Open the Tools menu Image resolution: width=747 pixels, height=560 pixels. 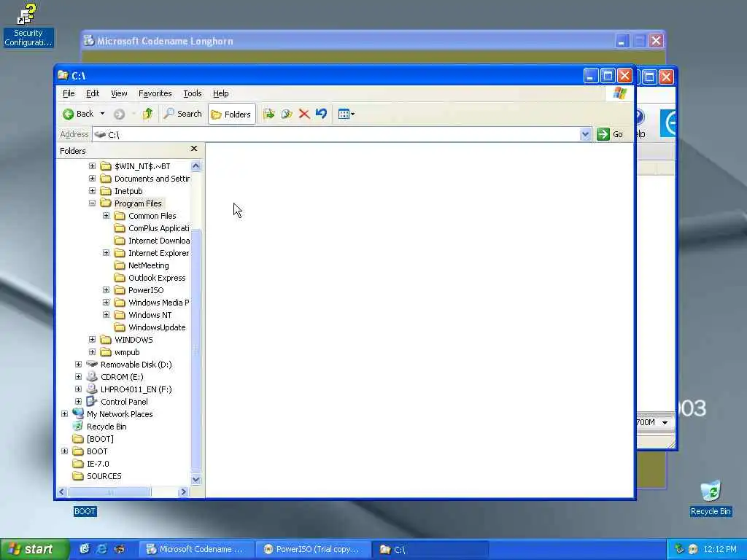coord(193,93)
